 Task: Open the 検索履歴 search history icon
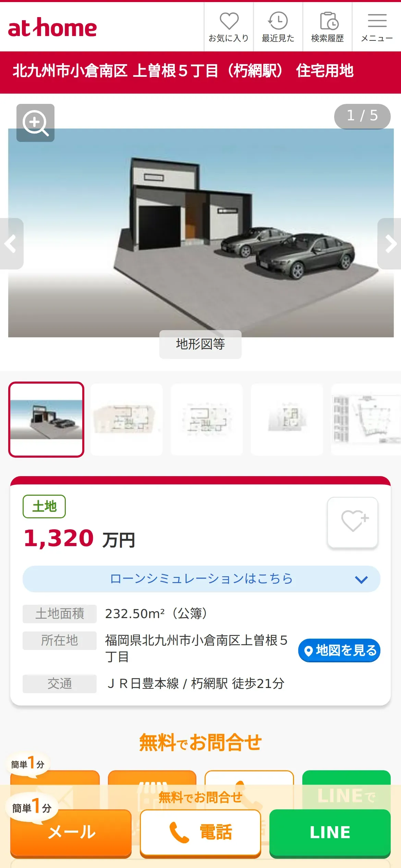click(327, 27)
